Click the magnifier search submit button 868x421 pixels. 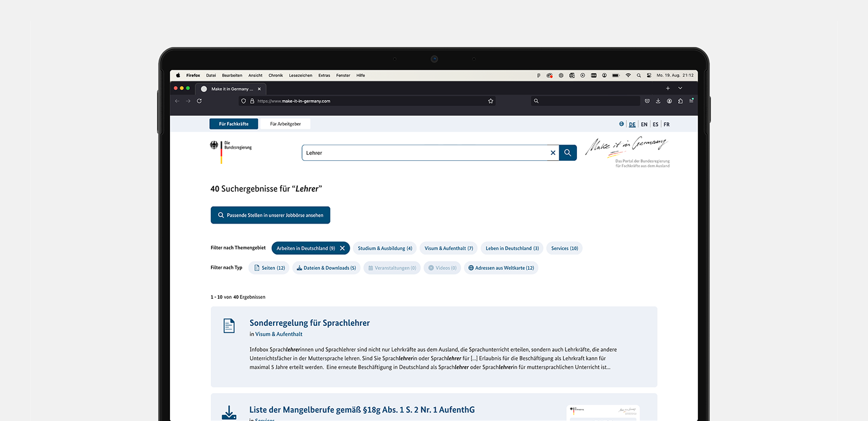tap(567, 153)
